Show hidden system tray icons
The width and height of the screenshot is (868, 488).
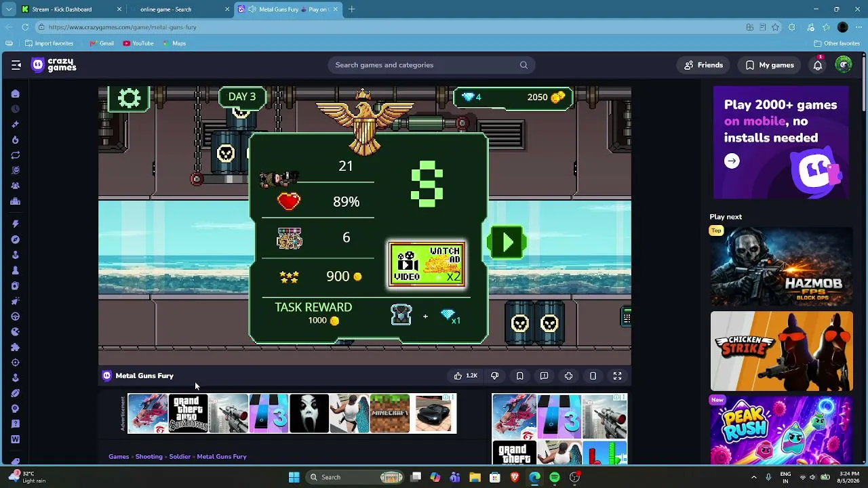753,477
